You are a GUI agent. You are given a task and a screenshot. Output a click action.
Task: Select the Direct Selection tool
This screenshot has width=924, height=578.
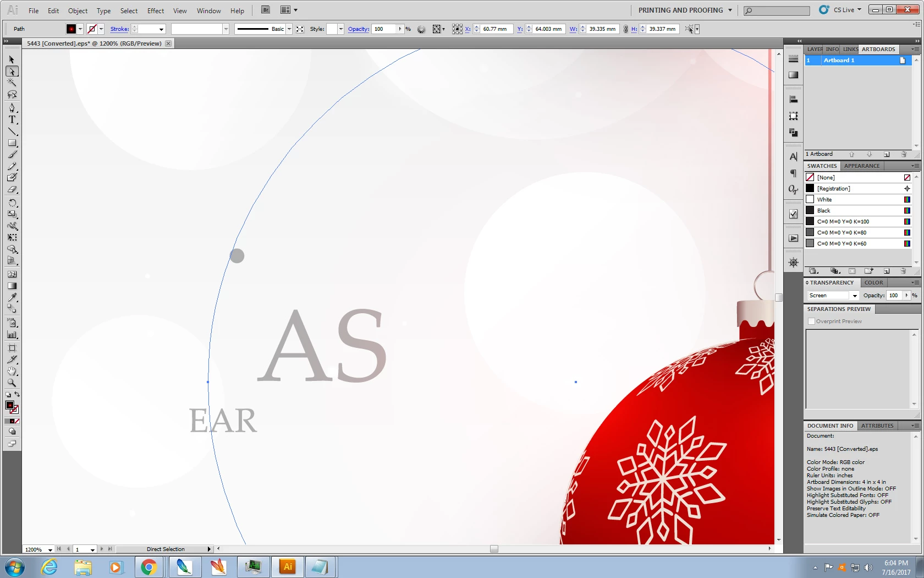tap(12, 71)
